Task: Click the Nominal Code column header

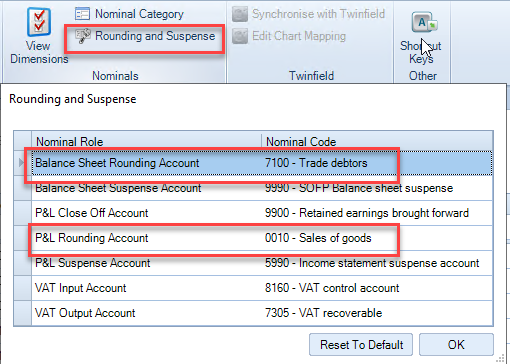Action: [x=377, y=142]
